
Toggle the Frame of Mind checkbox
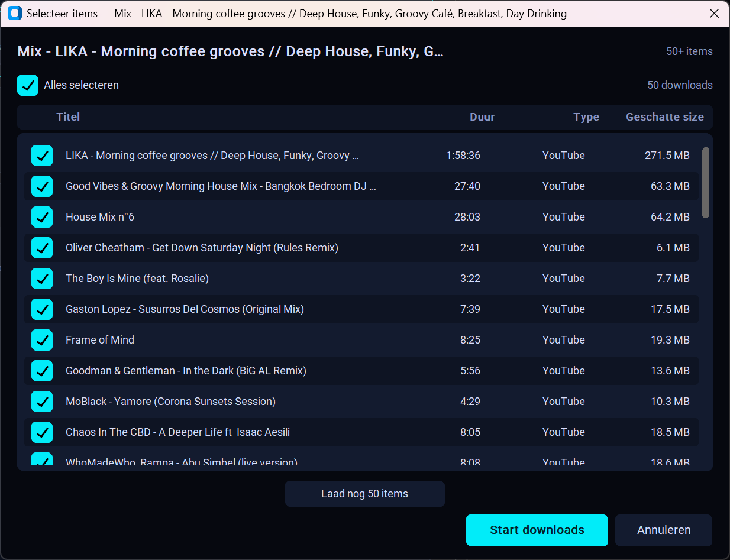tap(42, 340)
